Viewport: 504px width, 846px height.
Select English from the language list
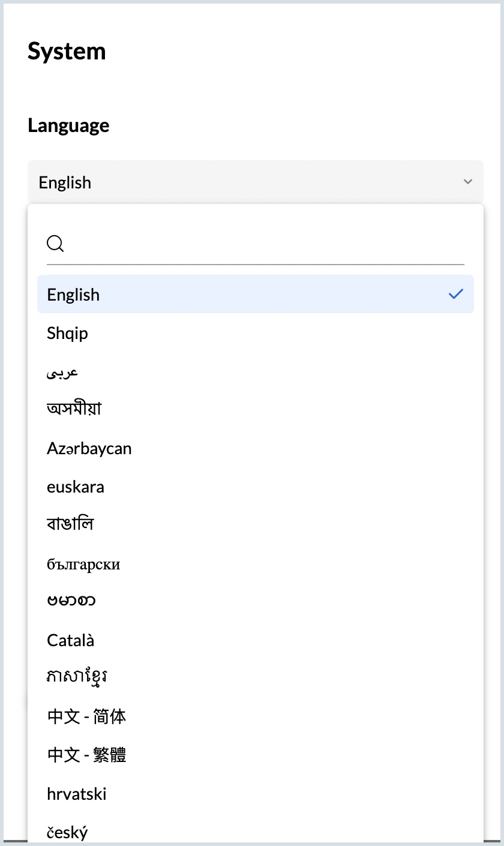[73, 295]
